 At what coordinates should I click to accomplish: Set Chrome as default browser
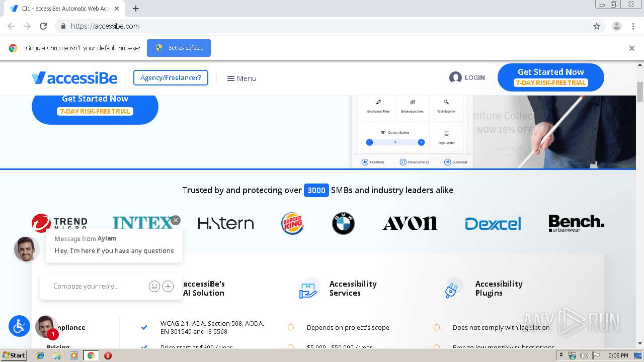click(179, 48)
